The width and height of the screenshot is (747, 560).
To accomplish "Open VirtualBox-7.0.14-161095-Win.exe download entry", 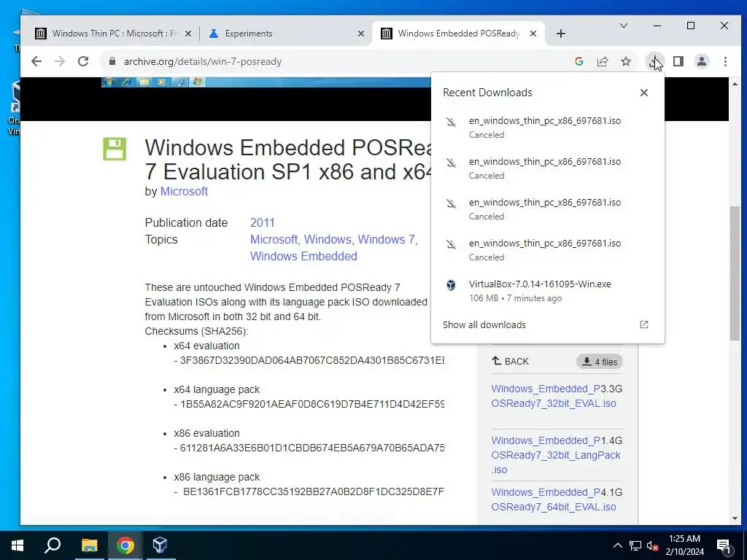I will [x=547, y=290].
